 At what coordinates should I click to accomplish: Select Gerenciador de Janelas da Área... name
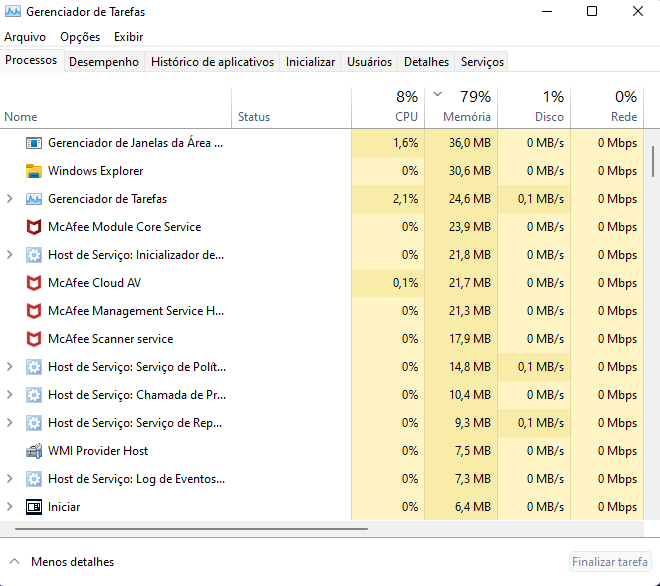pos(136,143)
